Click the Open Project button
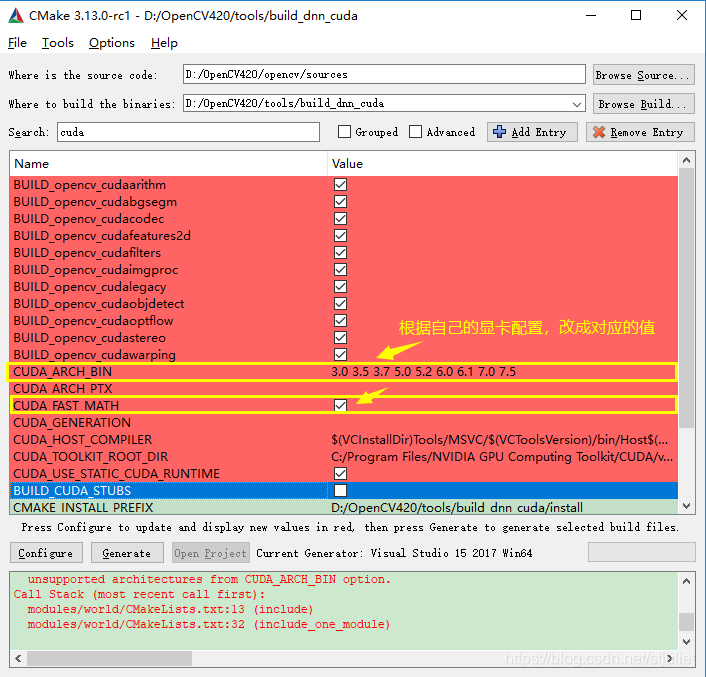Image resolution: width=706 pixels, height=677 pixels. coord(210,553)
